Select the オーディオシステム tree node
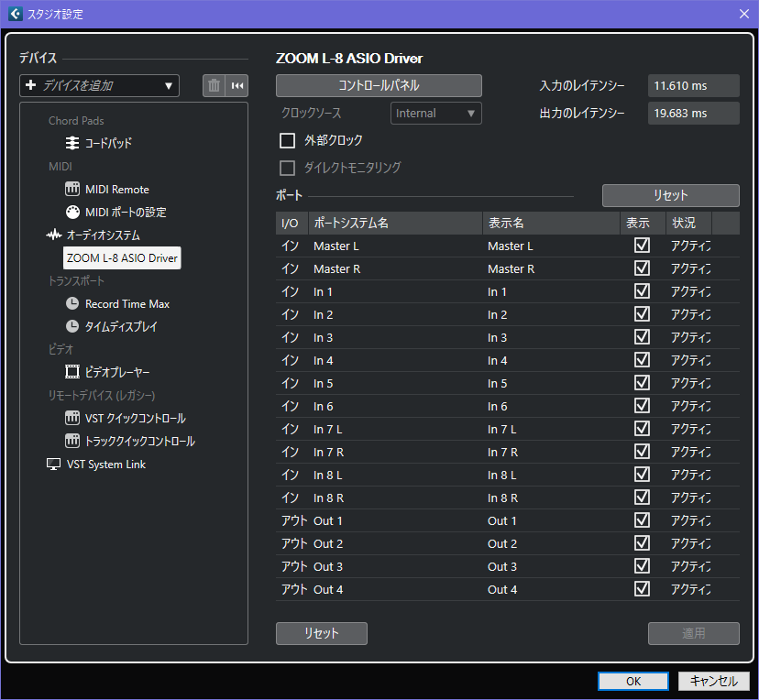Screen dimensions: 759x700 [93, 235]
